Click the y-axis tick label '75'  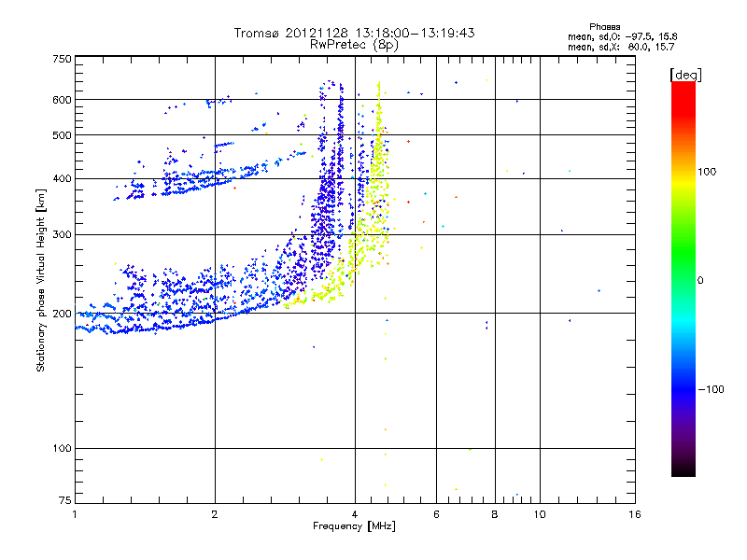[65, 500]
